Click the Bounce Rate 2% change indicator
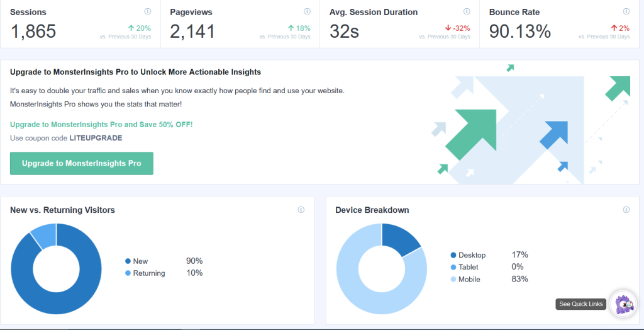This screenshot has height=330, width=644. (x=620, y=28)
